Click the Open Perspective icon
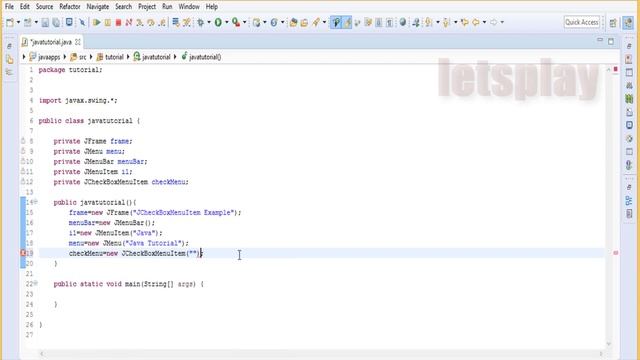 613,23
